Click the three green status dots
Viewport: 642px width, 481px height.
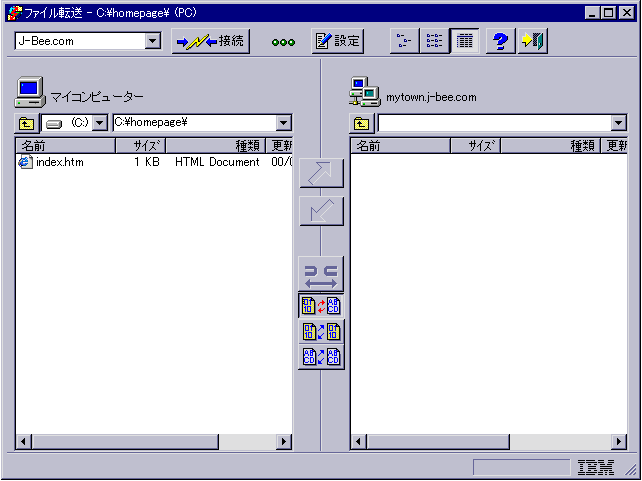(x=283, y=43)
